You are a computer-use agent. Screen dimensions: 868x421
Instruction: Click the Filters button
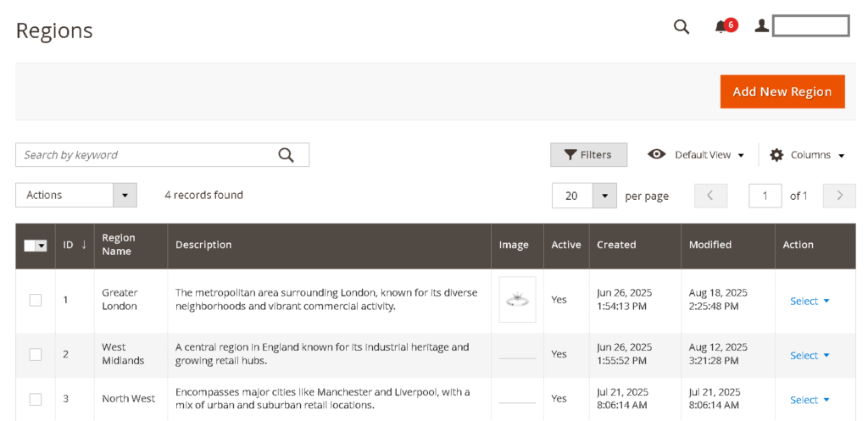[588, 155]
